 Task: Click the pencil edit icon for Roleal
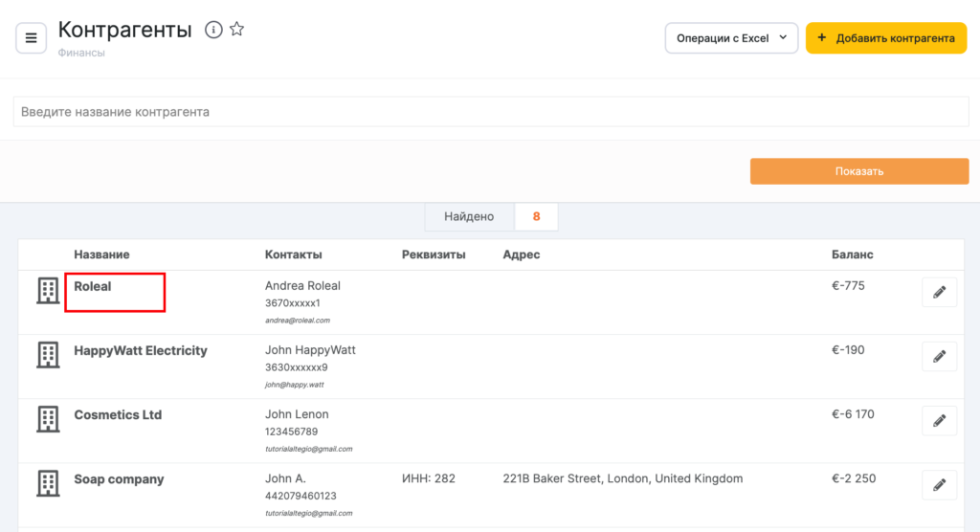pyautogui.click(x=939, y=293)
